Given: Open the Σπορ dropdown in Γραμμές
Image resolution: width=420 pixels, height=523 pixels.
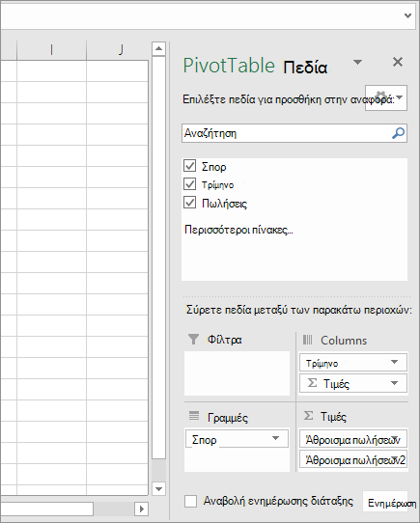Looking at the screenshot, I should click(x=275, y=438).
